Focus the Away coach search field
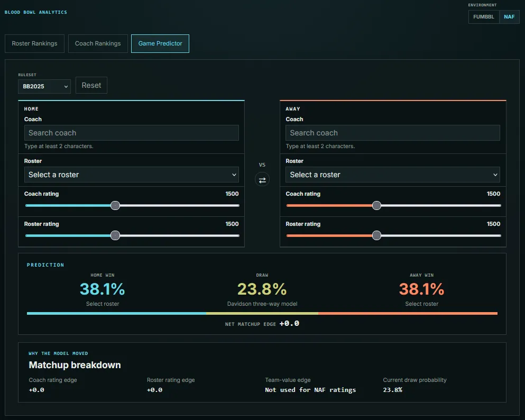 point(392,133)
